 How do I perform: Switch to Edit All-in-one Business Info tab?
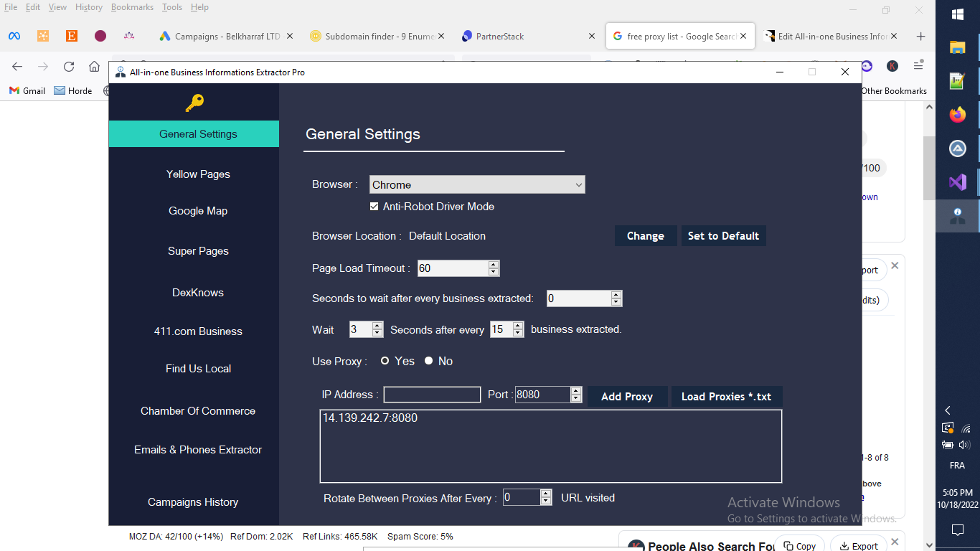832,36
